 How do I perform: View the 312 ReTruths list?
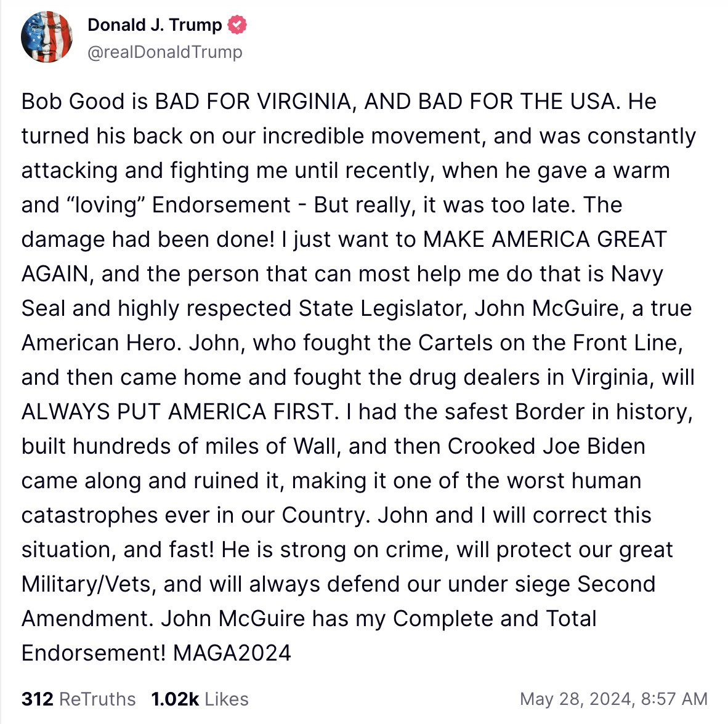pos(78,699)
